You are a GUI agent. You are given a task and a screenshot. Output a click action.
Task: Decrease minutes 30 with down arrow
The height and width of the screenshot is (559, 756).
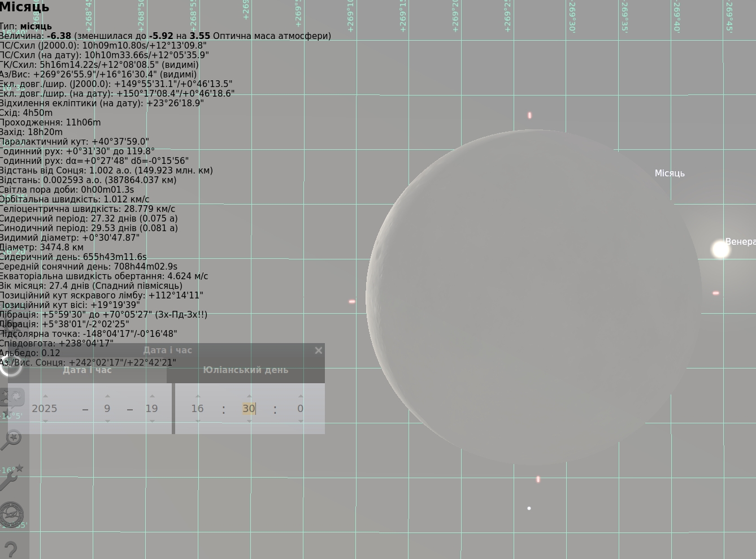tap(249, 421)
